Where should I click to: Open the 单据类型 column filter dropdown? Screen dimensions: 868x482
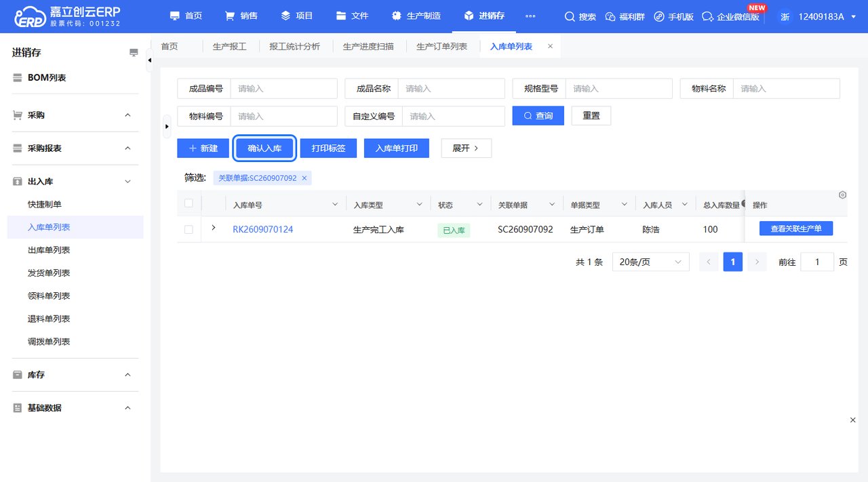click(x=624, y=205)
